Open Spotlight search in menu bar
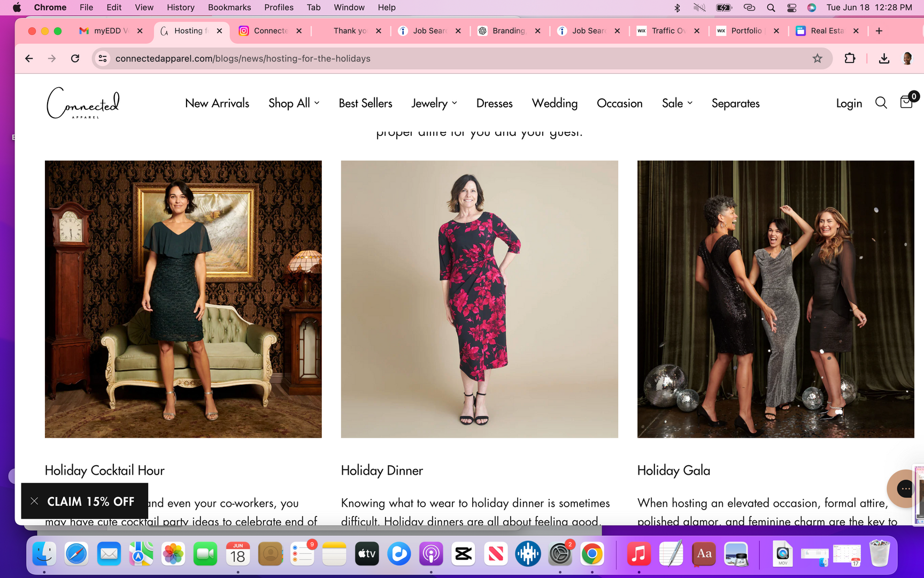This screenshot has height=578, width=924. pos(771,7)
